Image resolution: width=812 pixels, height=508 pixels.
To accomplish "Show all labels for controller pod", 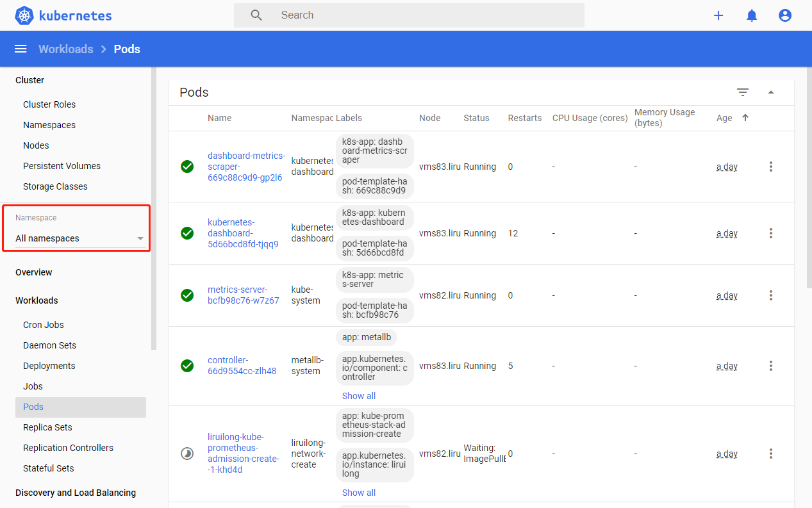I will pyautogui.click(x=359, y=396).
